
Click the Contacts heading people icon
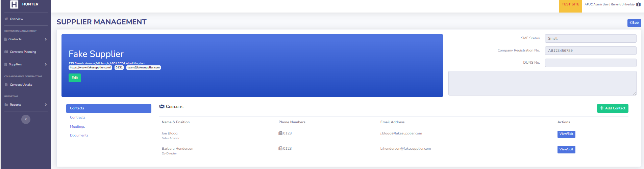(162, 107)
